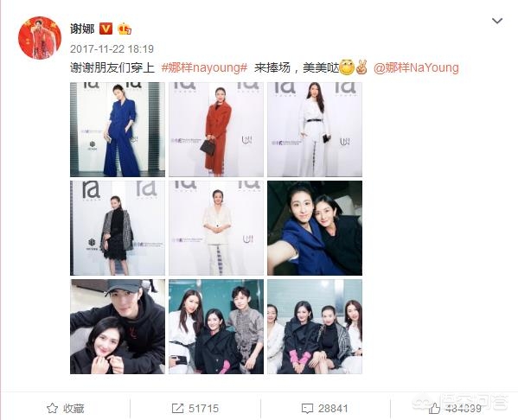Open the blue suit photo thumbnail
The width and height of the screenshot is (518, 420).
coord(118,130)
